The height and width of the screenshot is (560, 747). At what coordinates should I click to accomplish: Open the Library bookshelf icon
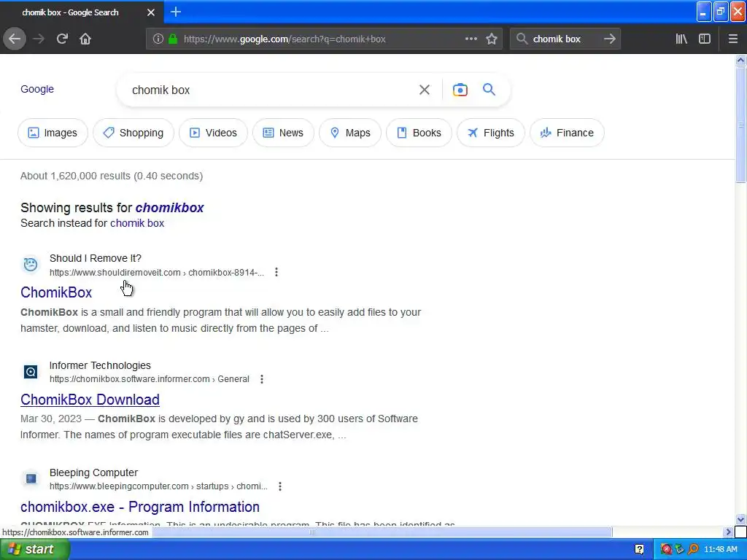click(681, 39)
